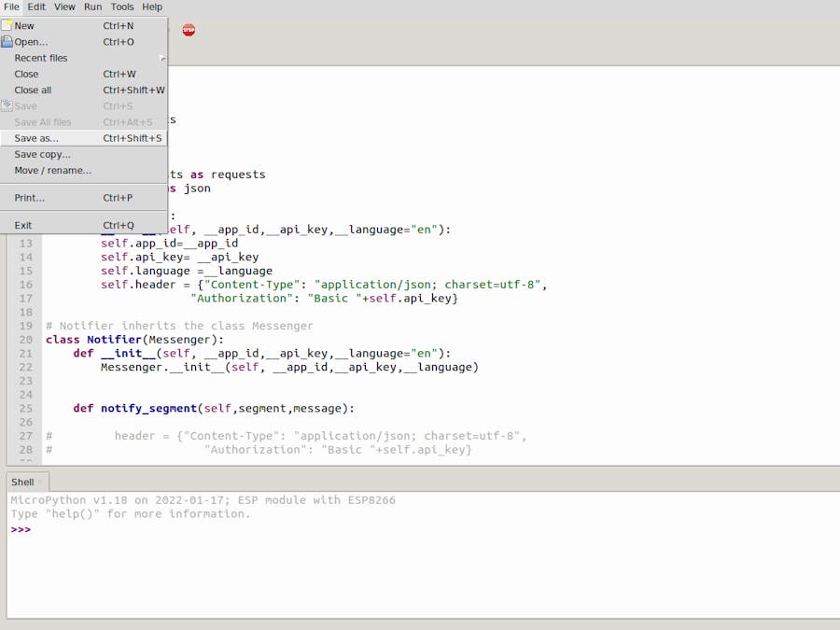
Task: Click the red Stop button in toolbar
Action: (189, 30)
